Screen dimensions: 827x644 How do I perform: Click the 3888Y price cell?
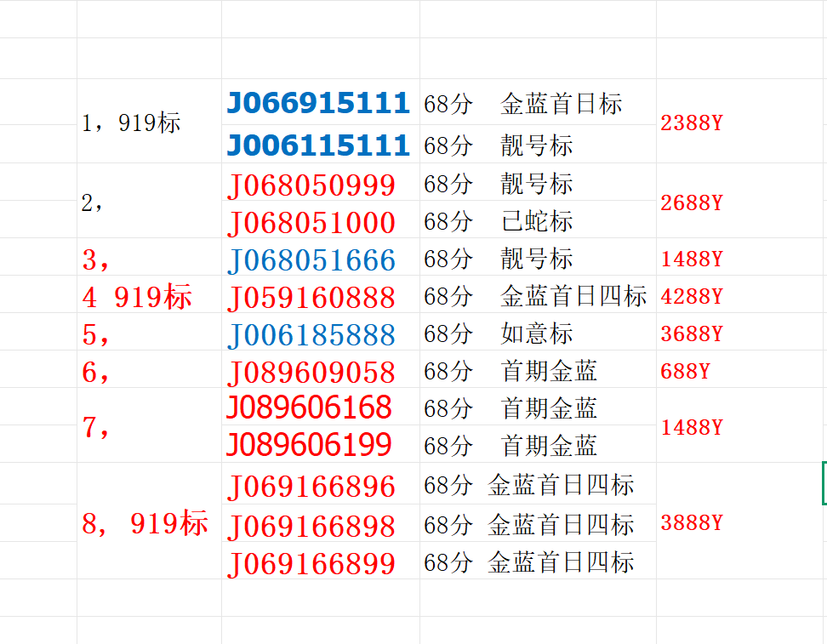tap(692, 523)
